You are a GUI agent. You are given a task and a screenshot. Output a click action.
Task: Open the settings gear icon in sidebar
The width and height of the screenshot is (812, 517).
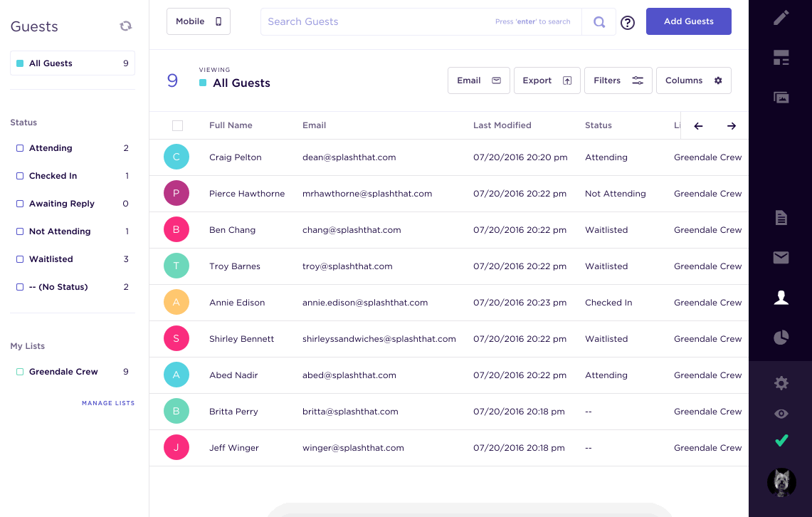781,383
